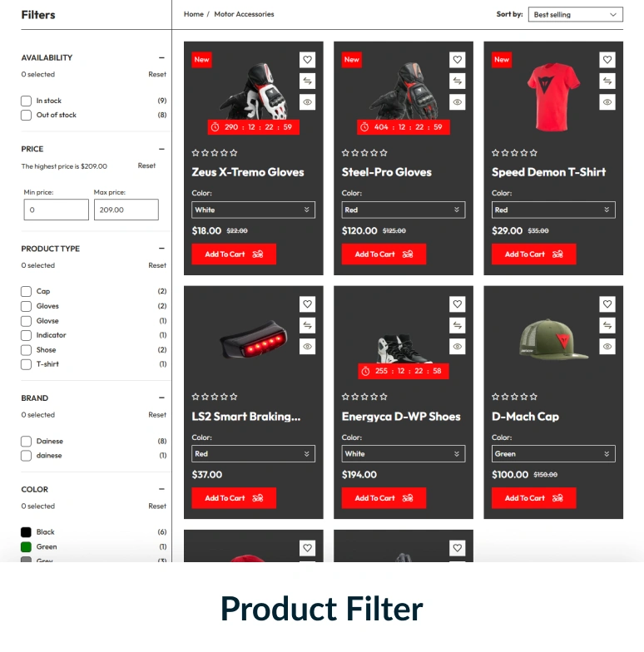Reset the Product Type filter

click(x=156, y=265)
